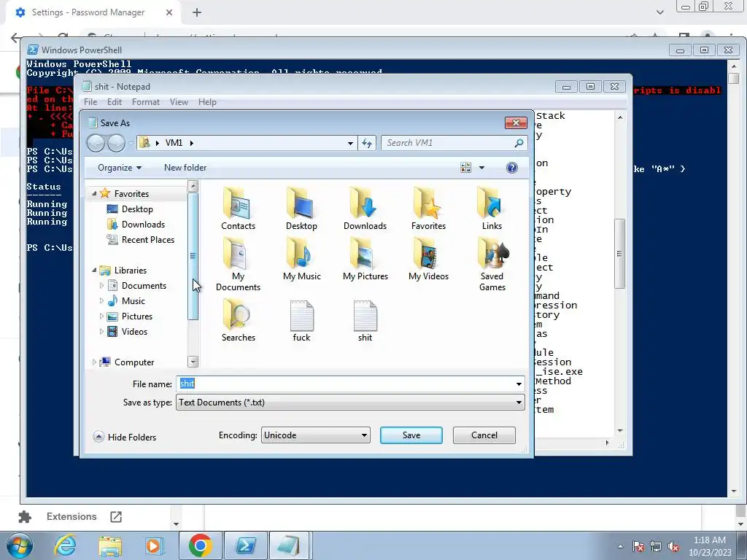Click the Change your view icon

(465, 168)
